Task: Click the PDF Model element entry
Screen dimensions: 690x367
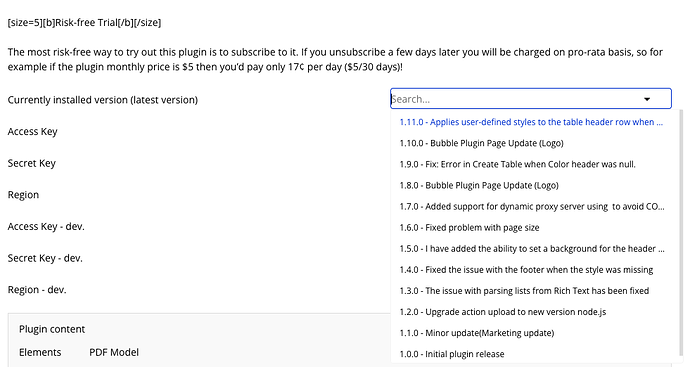Action: pyautogui.click(x=114, y=352)
